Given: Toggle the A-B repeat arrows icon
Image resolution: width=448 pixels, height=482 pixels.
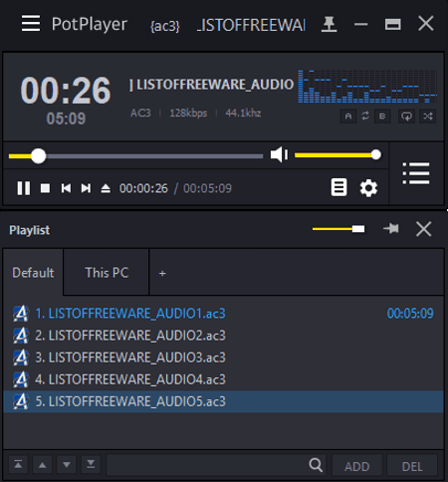Looking at the screenshot, I should (365, 116).
